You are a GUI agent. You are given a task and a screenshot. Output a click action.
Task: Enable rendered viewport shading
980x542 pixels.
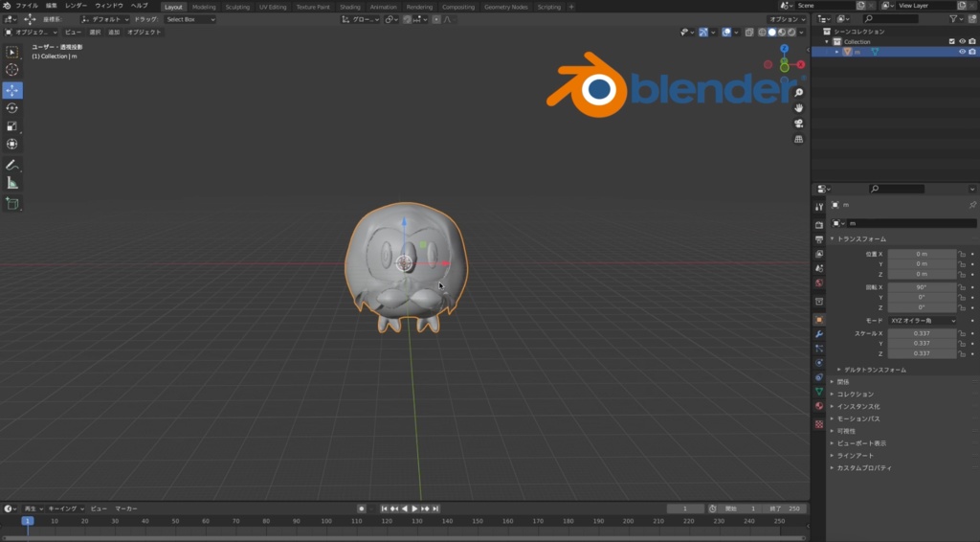click(791, 33)
